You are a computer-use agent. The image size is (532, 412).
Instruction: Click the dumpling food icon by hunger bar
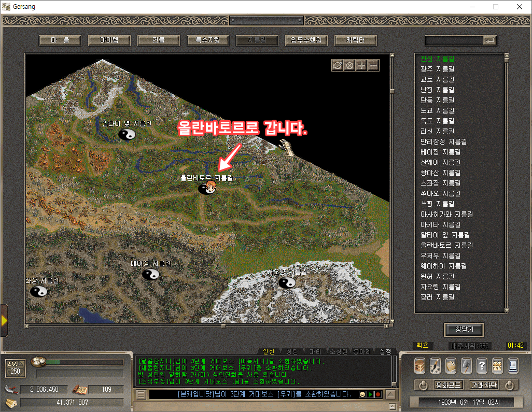pos(38,362)
